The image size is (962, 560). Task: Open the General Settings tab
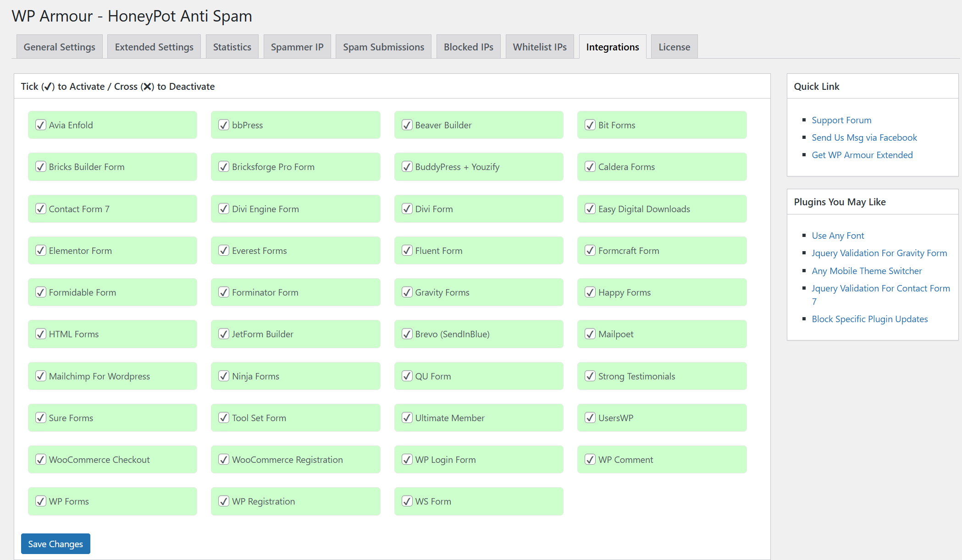pyautogui.click(x=60, y=47)
